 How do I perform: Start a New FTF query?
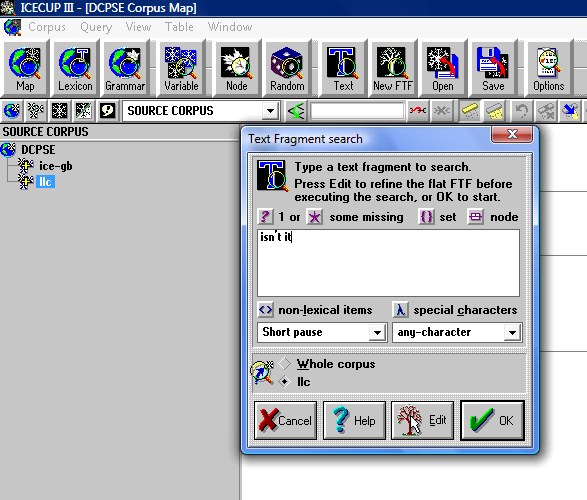(x=393, y=68)
